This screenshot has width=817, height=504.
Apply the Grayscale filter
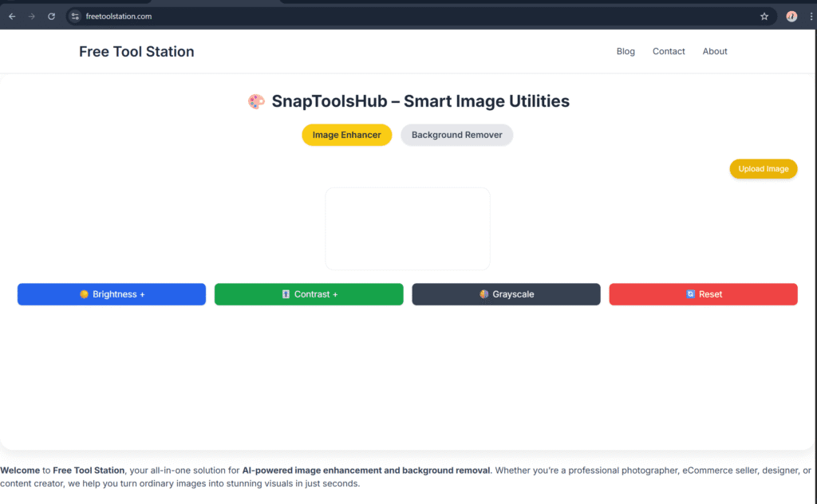(x=506, y=294)
